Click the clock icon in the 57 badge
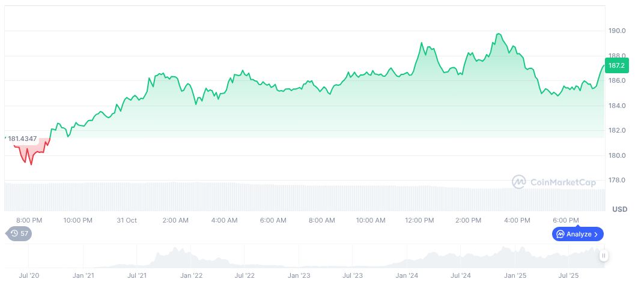644x282 pixels. click(13, 233)
